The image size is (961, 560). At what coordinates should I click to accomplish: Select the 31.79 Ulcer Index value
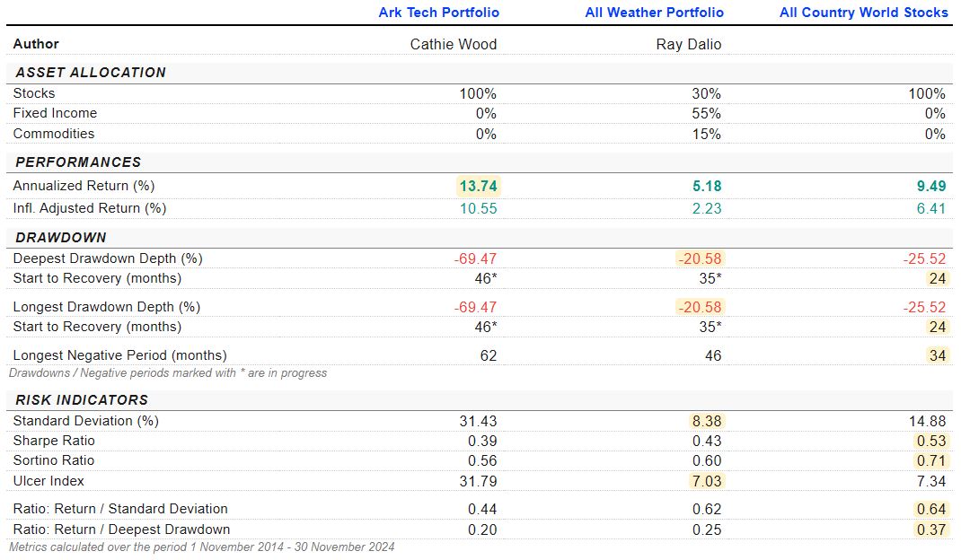pyautogui.click(x=479, y=482)
